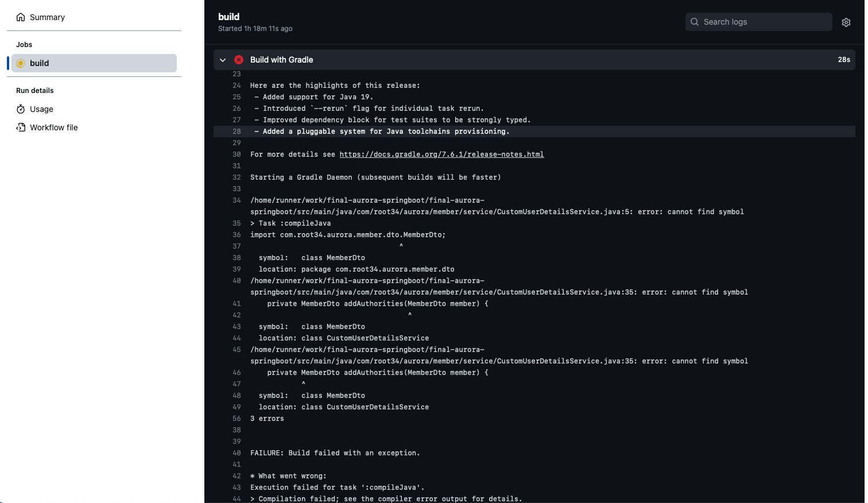
Task: Click the red failed step status icon
Action: pyautogui.click(x=239, y=60)
